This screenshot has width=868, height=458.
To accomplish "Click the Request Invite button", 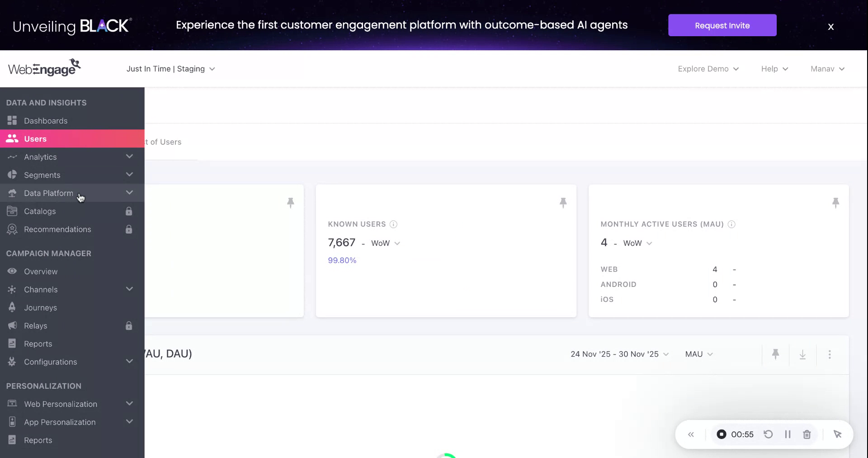I will pyautogui.click(x=722, y=25).
